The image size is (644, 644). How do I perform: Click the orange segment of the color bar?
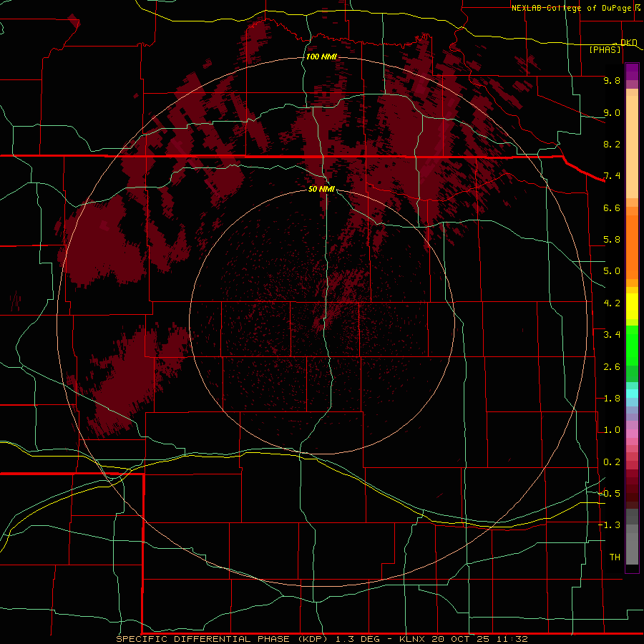click(632, 246)
